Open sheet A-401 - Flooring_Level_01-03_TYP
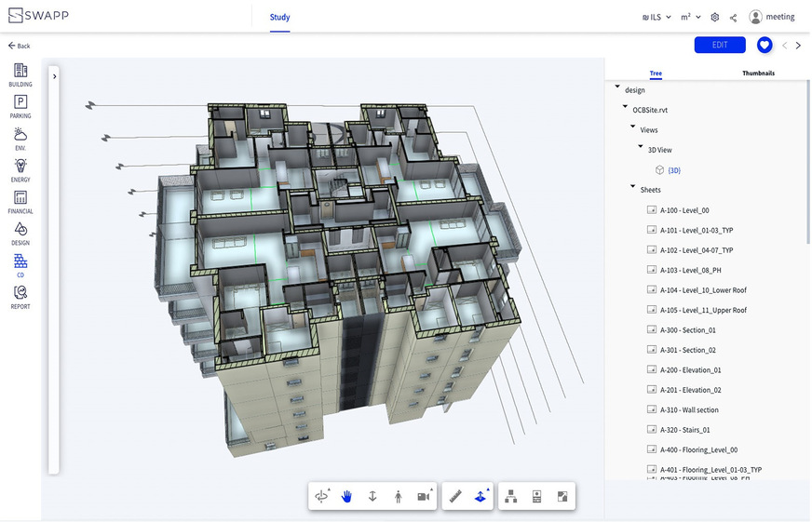 (705, 470)
